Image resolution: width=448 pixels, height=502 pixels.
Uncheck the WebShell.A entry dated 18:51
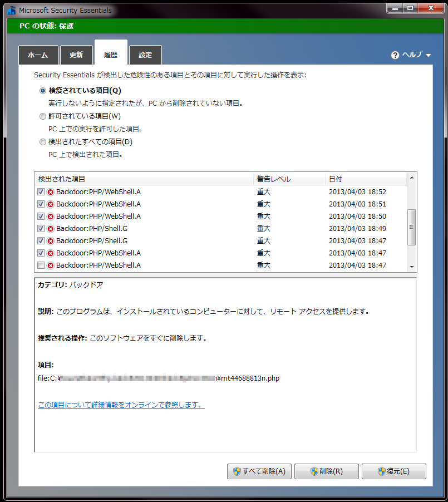tap(41, 204)
